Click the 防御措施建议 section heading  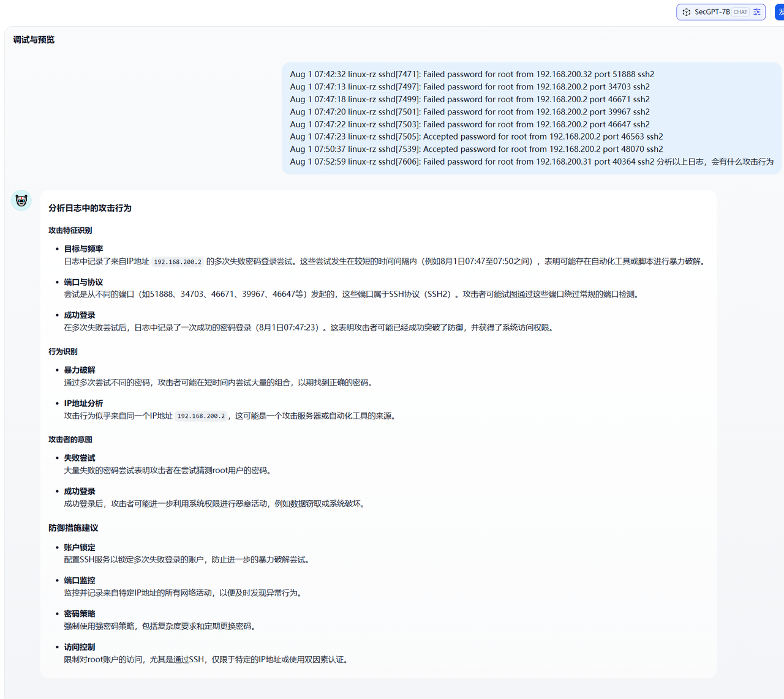(73, 528)
